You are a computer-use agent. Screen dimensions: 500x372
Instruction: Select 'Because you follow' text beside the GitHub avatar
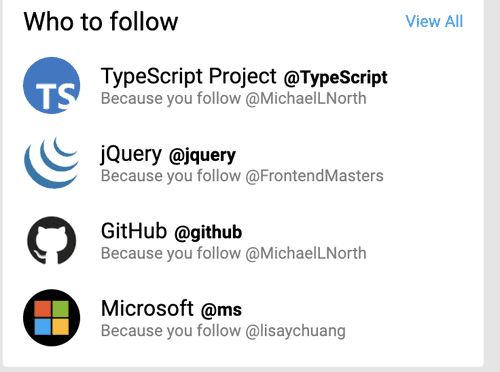171,253
